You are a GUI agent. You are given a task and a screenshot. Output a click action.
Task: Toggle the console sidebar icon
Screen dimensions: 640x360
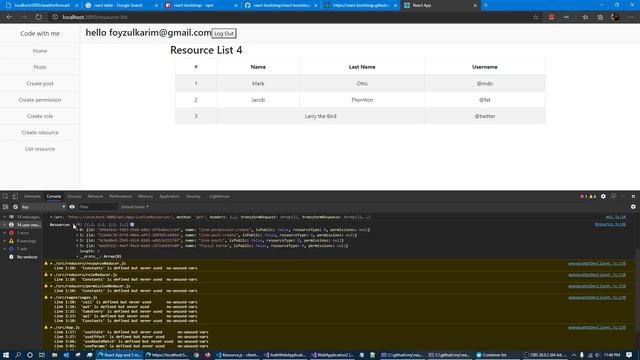click(x=5, y=207)
